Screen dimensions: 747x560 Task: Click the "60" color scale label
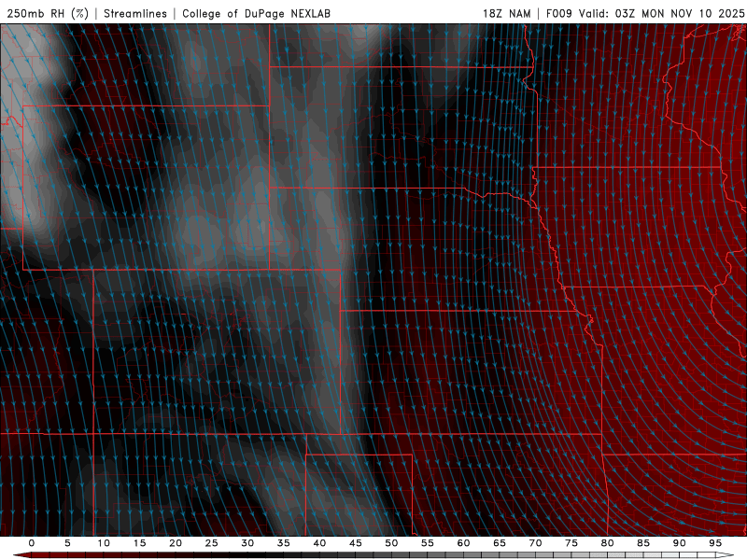[463, 543]
